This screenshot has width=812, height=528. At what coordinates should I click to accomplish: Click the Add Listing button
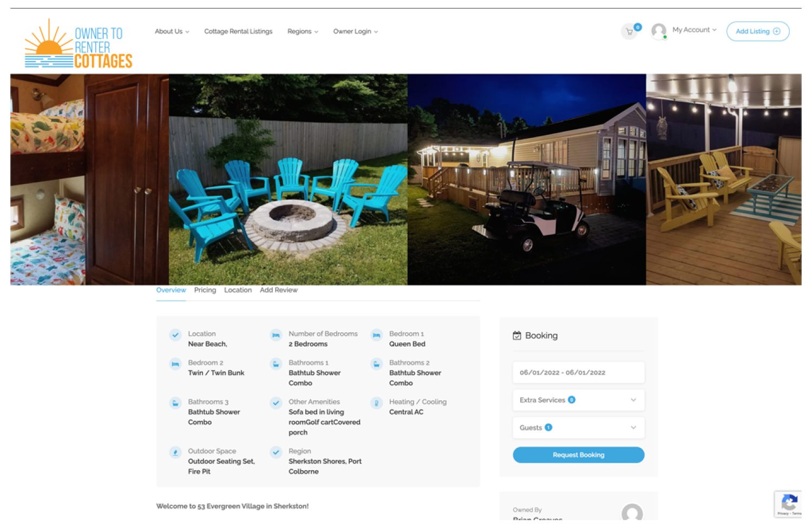pyautogui.click(x=758, y=31)
